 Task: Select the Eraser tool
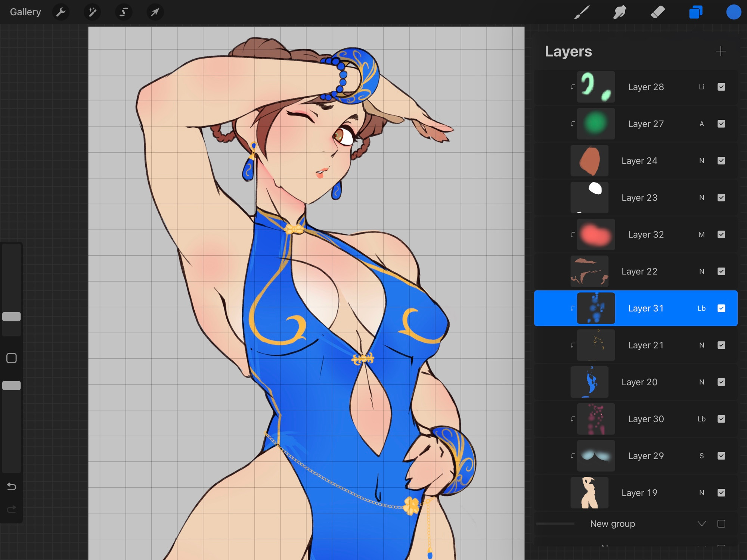658,12
